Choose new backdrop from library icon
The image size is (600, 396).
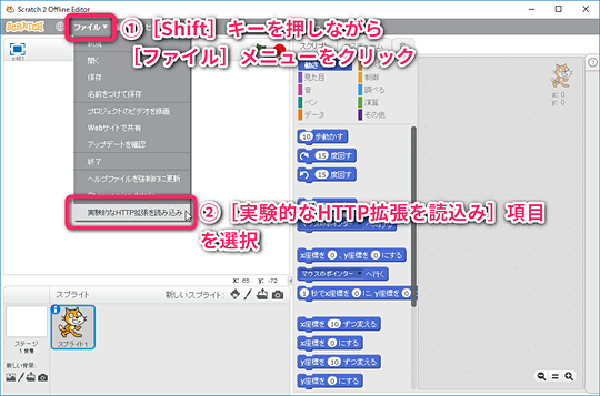11,378
